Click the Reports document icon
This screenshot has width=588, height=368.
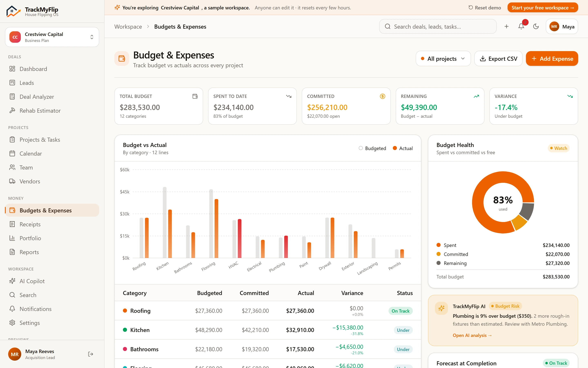click(12, 252)
